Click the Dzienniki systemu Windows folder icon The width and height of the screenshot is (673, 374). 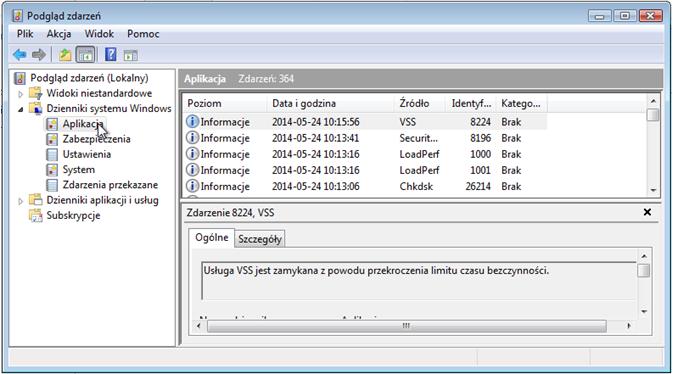36,108
